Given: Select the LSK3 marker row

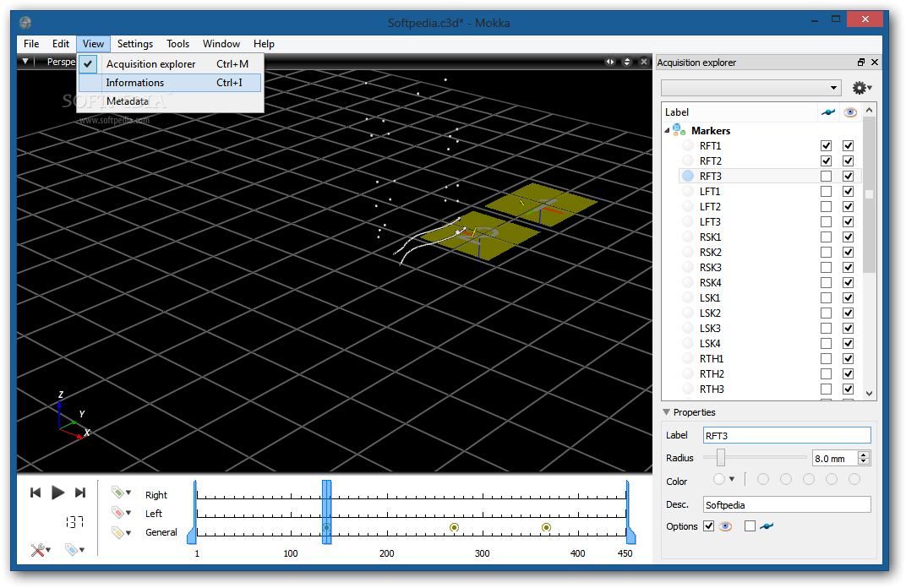Looking at the screenshot, I should pyautogui.click(x=770, y=328).
